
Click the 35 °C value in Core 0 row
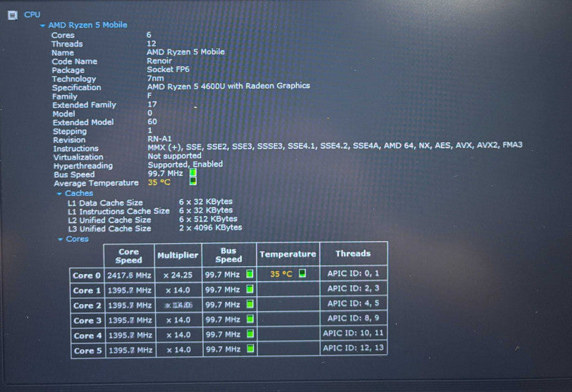[x=281, y=274]
